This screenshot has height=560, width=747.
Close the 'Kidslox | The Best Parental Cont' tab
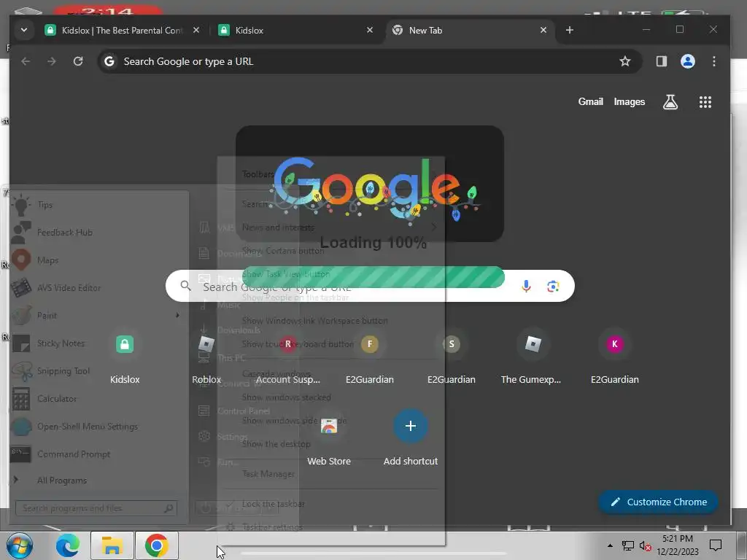(x=196, y=30)
